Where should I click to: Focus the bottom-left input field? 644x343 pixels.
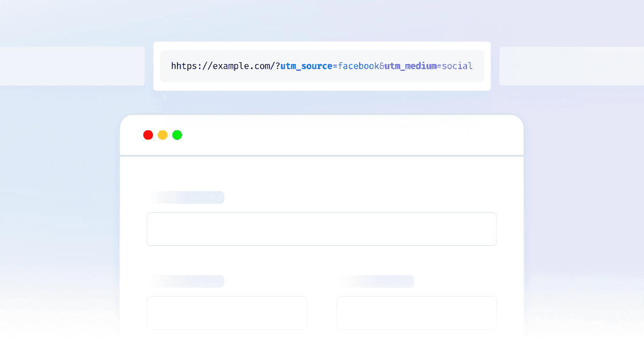[227, 313]
